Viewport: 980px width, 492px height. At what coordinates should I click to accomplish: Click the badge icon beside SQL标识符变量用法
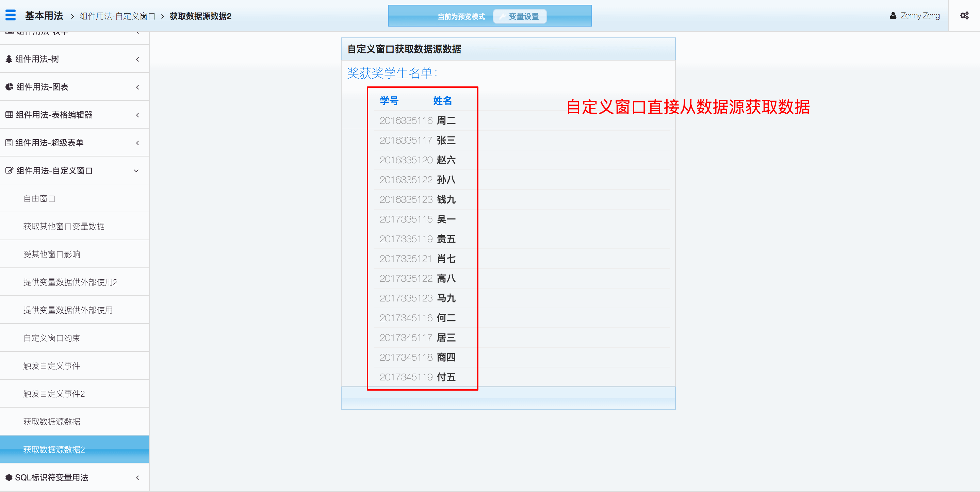pyautogui.click(x=9, y=477)
